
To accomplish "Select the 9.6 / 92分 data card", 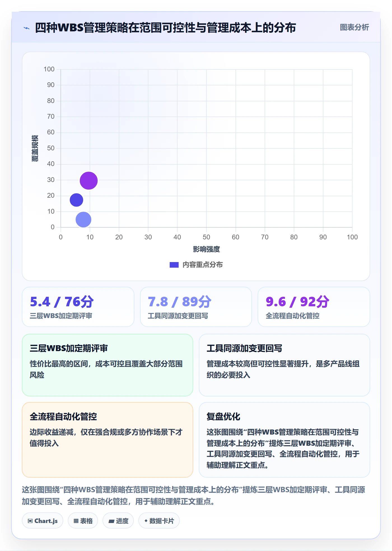I will coord(314,307).
